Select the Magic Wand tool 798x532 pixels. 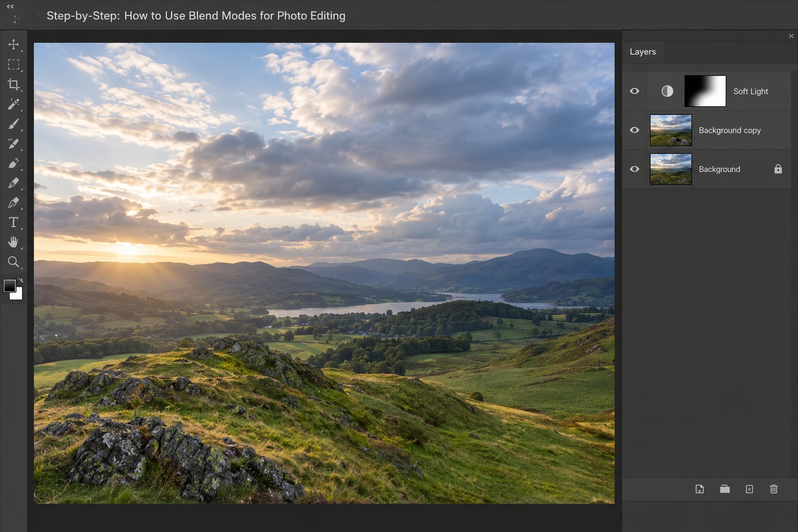click(14, 104)
